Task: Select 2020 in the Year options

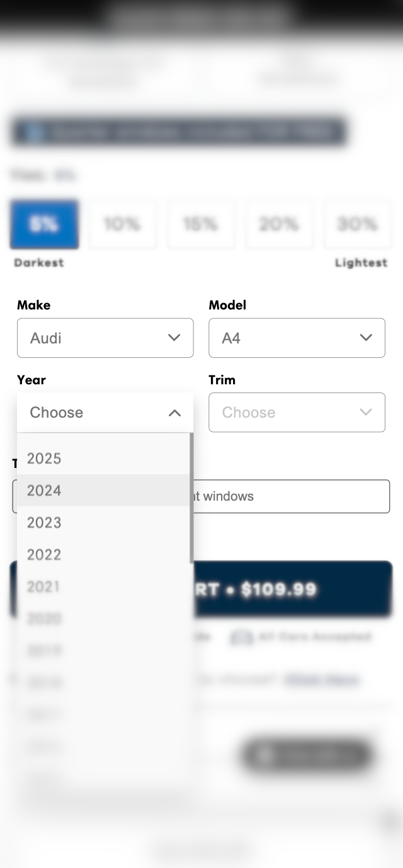Action: click(44, 619)
